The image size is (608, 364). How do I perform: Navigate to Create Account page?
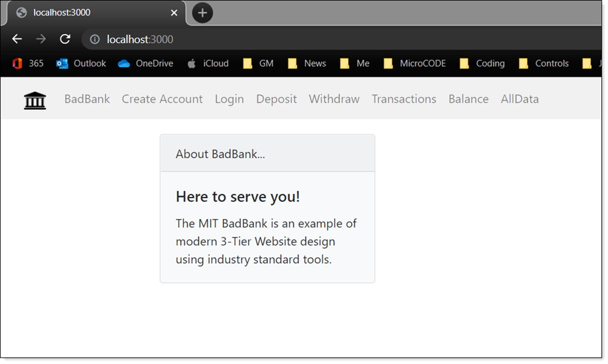click(x=162, y=99)
